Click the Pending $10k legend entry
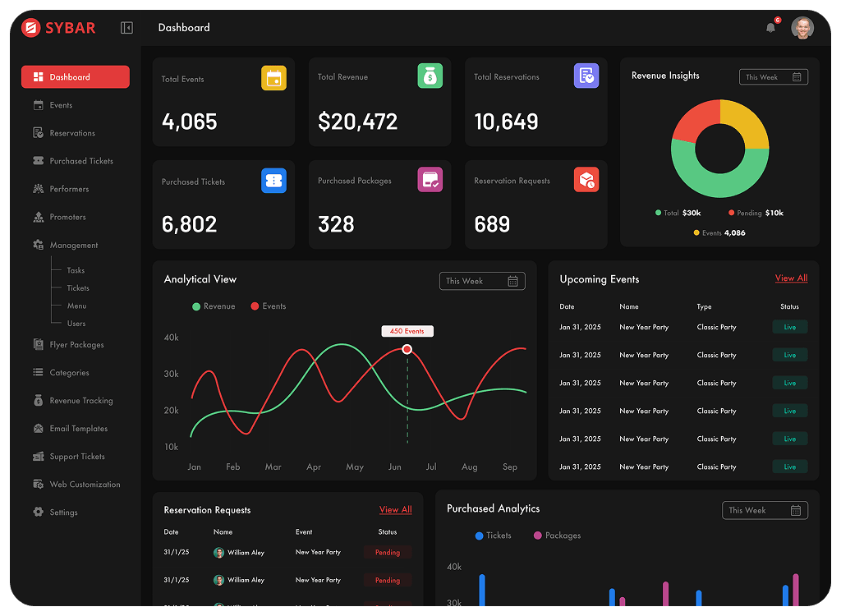 point(756,213)
